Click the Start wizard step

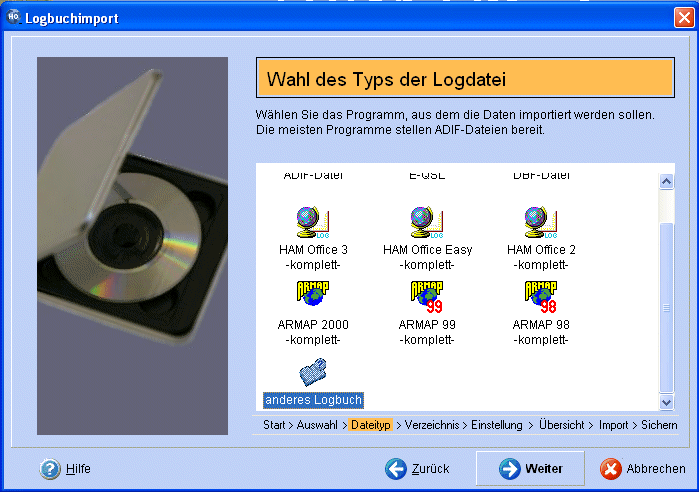click(274, 425)
